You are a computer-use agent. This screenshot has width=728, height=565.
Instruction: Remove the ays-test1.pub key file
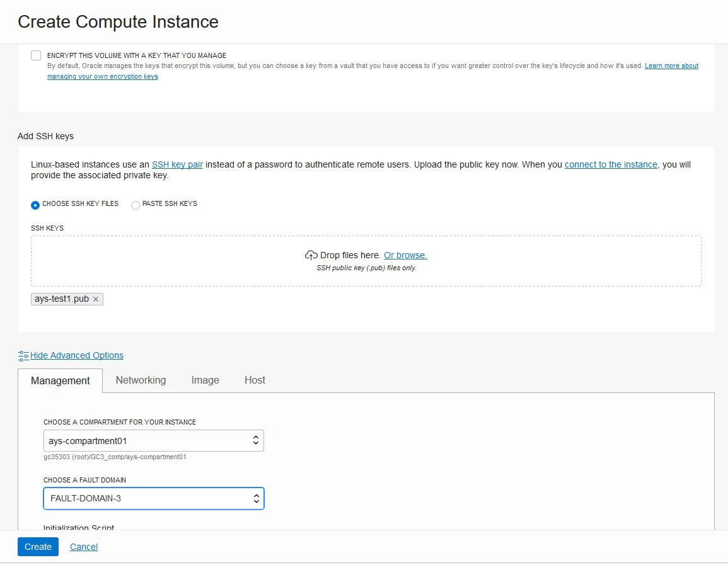96,299
